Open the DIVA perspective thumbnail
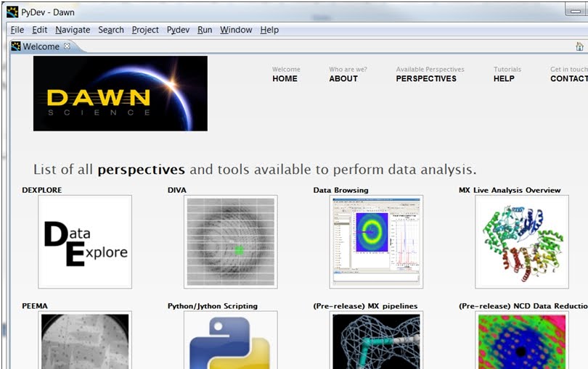588x369 pixels. (x=231, y=241)
